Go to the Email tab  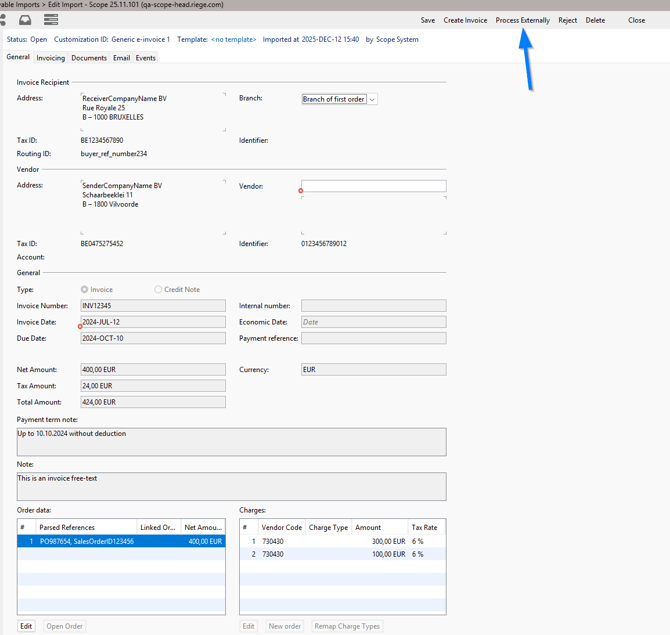(x=121, y=58)
